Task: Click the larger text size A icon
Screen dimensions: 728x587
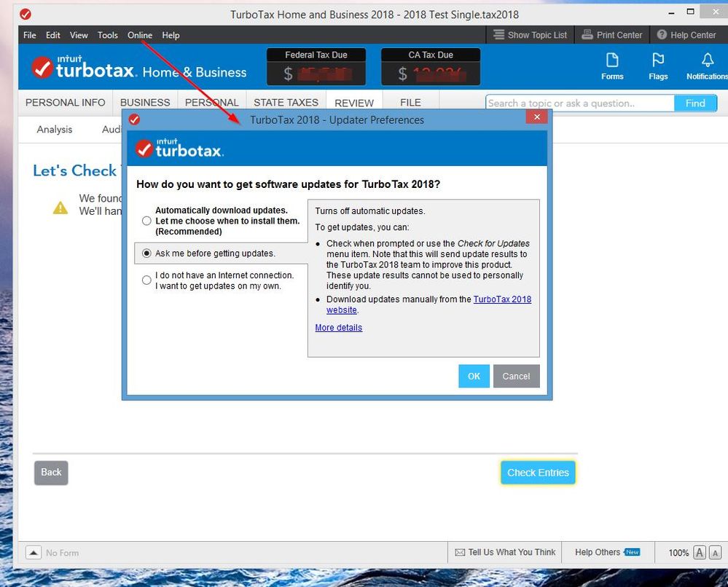Action: point(699,552)
